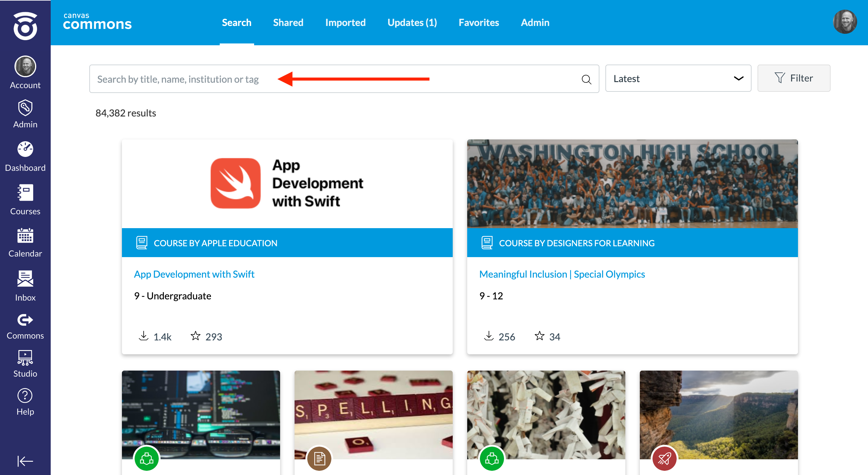868x475 pixels.
Task: Favorite star on App Development with Swift
Action: pos(196,336)
